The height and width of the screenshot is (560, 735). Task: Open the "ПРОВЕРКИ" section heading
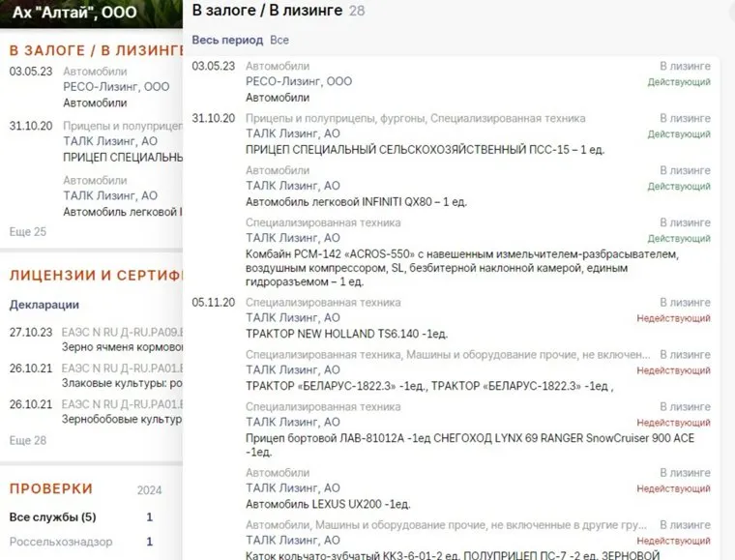(50, 488)
